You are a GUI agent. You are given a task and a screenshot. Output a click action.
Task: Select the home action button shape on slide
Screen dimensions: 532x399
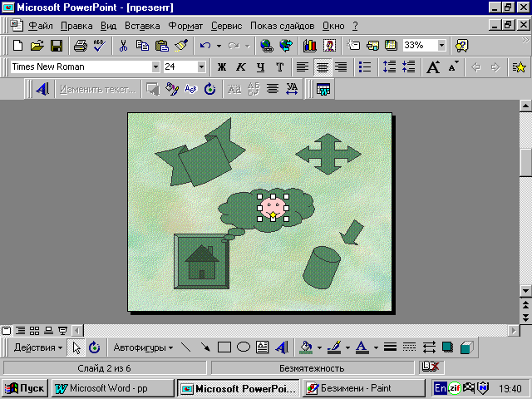pyautogui.click(x=201, y=261)
